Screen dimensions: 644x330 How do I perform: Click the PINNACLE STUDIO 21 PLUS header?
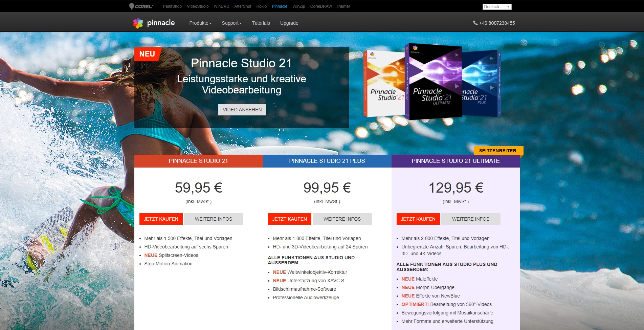pos(327,161)
